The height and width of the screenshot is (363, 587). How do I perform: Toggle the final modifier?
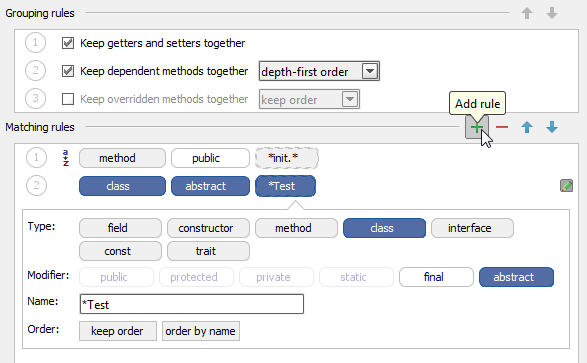[436, 277]
